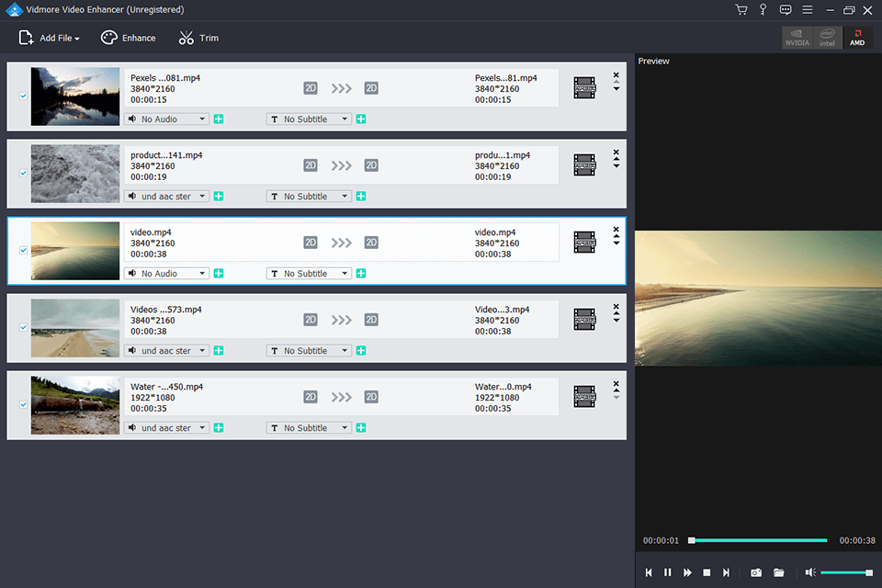The height and width of the screenshot is (588, 882).
Task: Add subtitle to product...141.mp4
Action: 361,197
